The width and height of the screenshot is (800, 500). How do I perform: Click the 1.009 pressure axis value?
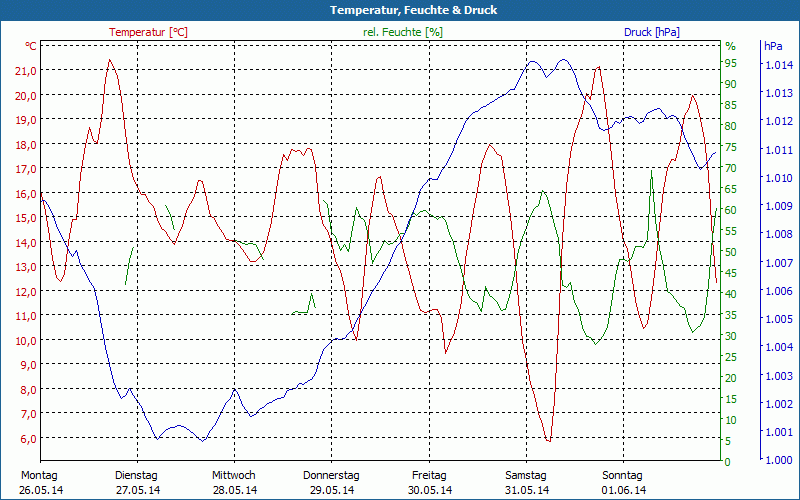click(779, 206)
